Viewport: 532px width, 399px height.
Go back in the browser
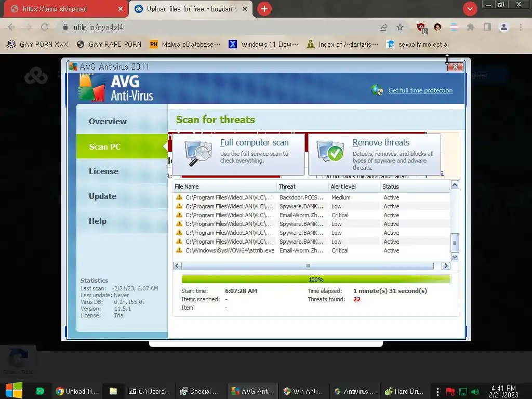coord(11,27)
